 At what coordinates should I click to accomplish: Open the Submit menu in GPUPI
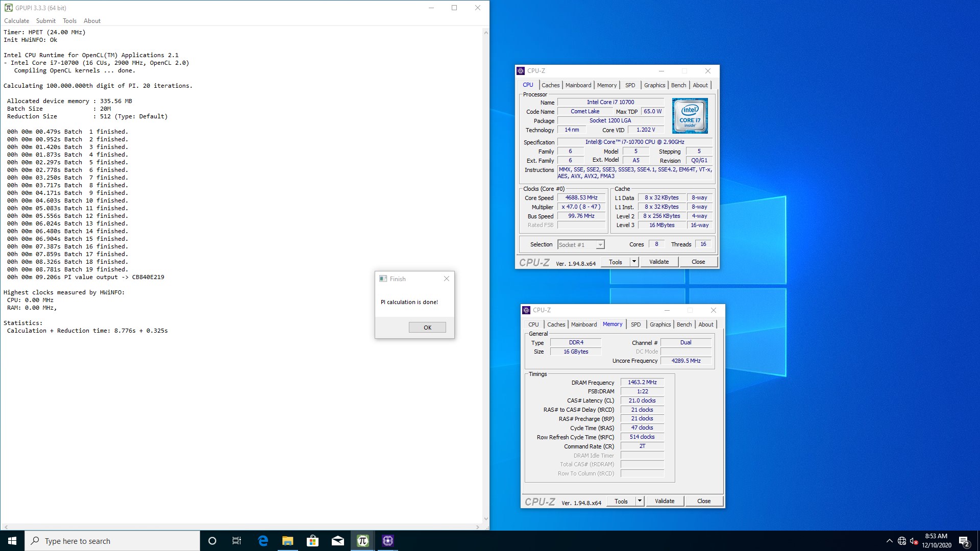pos(46,21)
